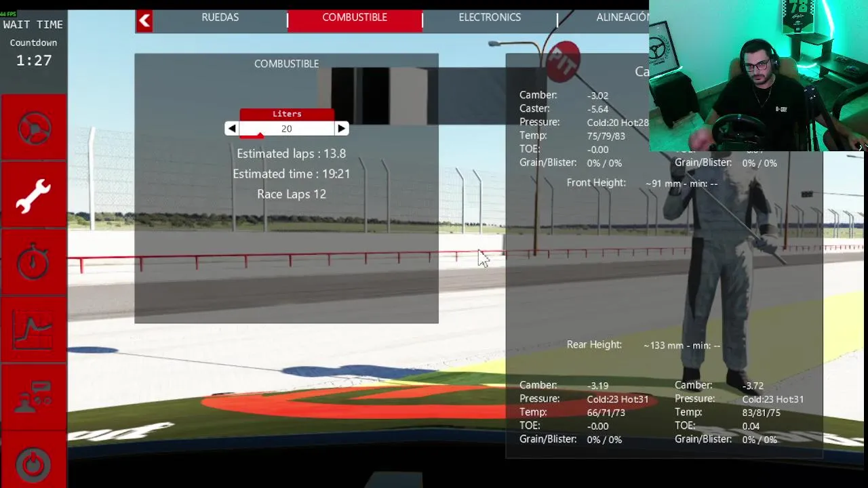868x488 pixels.
Task: Click the front height value '~91 mm - min: --'
Action: (x=681, y=184)
